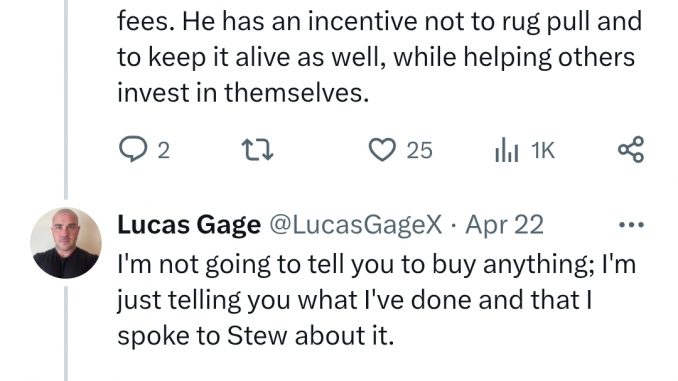Click the thread line below the avatar
Viewport: 678px width, 381px height.
[66, 333]
